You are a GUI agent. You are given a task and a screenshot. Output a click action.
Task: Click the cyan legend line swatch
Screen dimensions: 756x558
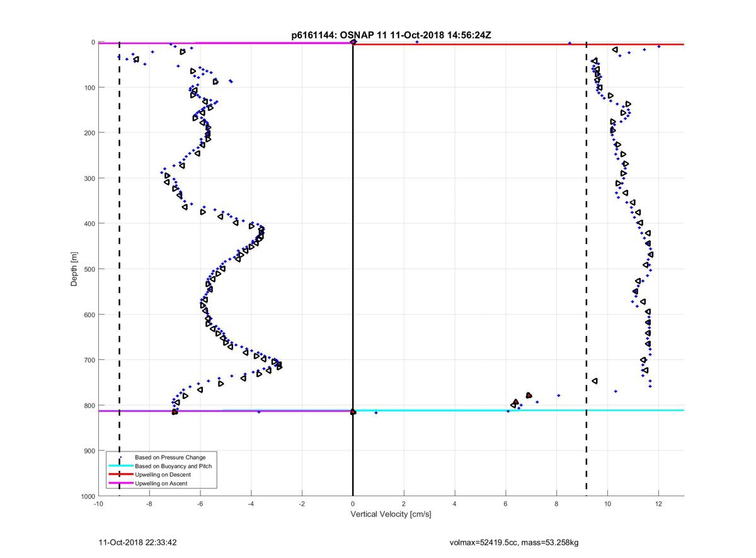pyautogui.click(x=120, y=466)
